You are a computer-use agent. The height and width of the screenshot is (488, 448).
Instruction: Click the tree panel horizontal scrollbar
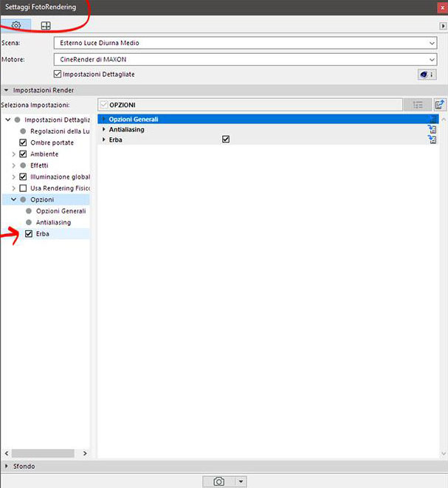click(x=44, y=453)
